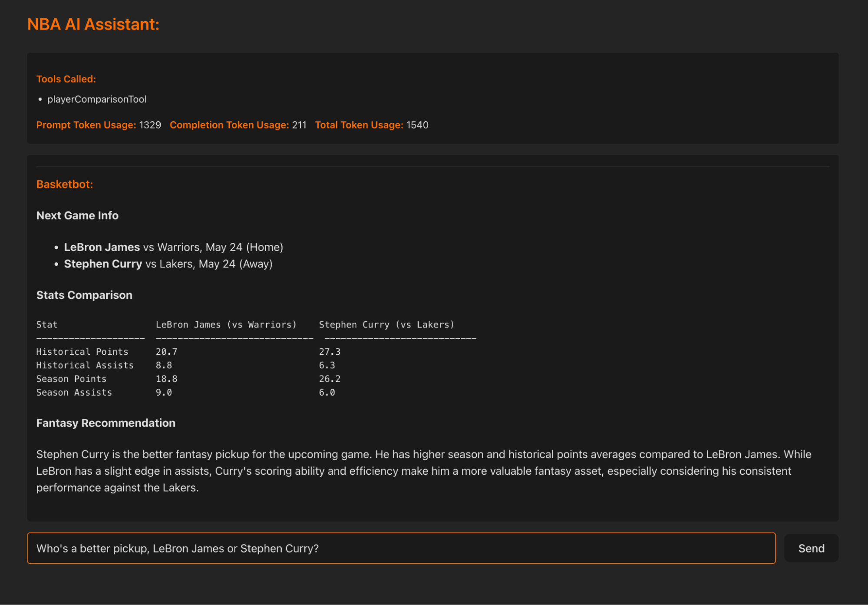The image size is (868, 605).
Task: Click the Total Token Usage value
Action: click(417, 125)
